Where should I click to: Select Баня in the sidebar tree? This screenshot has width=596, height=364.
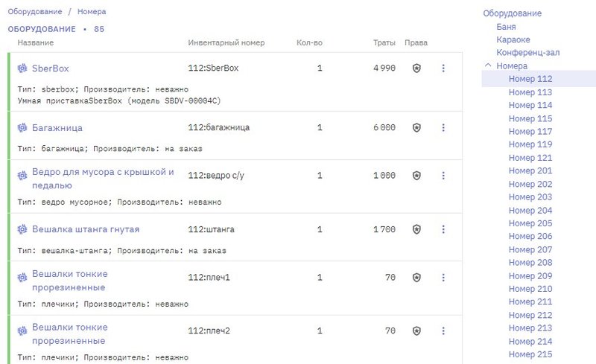click(506, 27)
